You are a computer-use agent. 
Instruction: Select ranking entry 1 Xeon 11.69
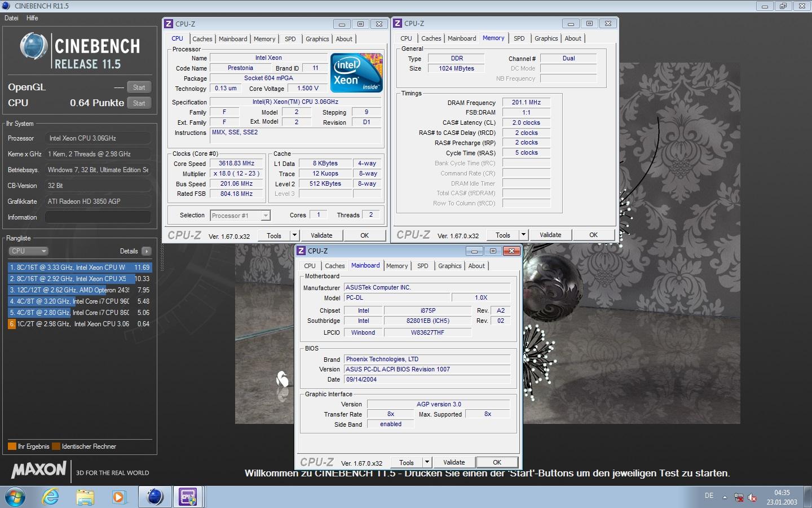(x=80, y=268)
